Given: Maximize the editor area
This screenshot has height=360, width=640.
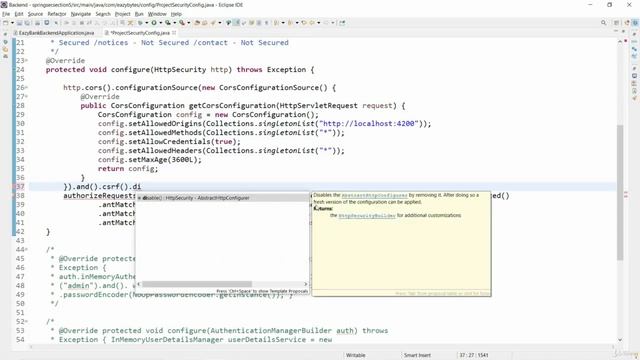Looking at the screenshot, I should click(624, 31).
